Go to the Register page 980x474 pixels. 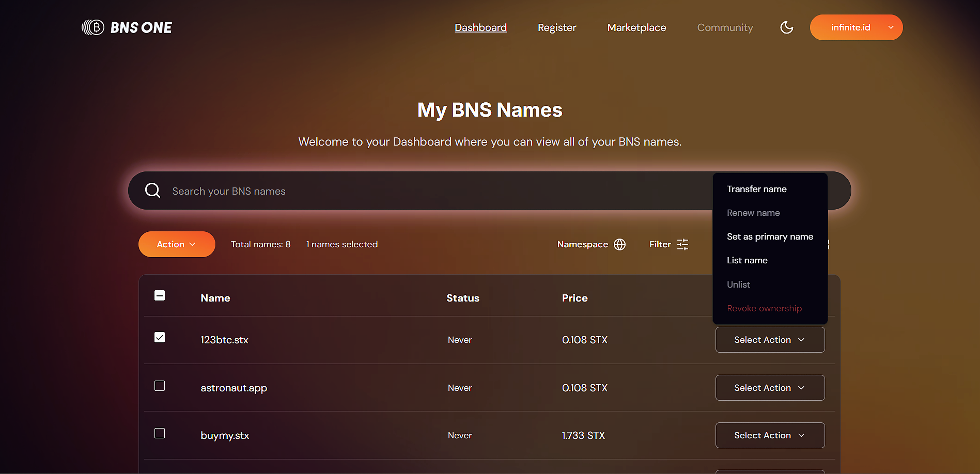(556, 27)
